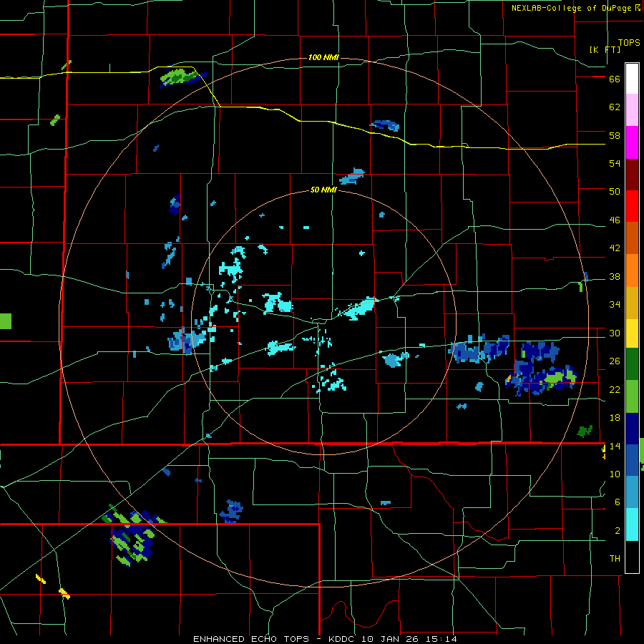
Task: Click the [K FT] units label
Action: 605,49
